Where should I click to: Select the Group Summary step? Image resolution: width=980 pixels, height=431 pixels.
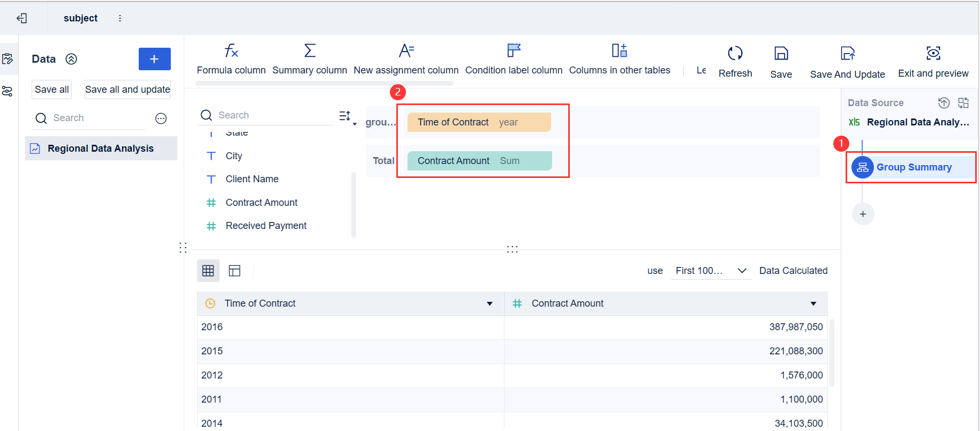pyautogui.click(x=913, y=167)
